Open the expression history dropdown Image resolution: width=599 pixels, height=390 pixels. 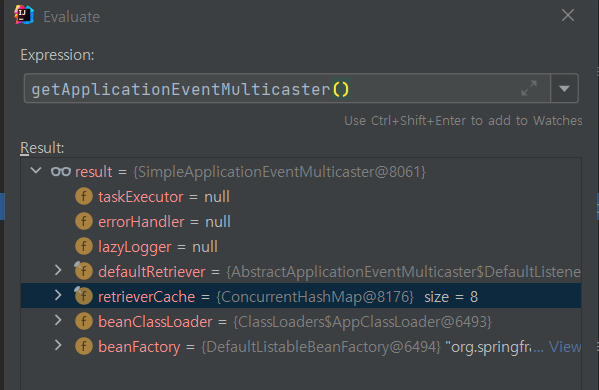(564, 89)
